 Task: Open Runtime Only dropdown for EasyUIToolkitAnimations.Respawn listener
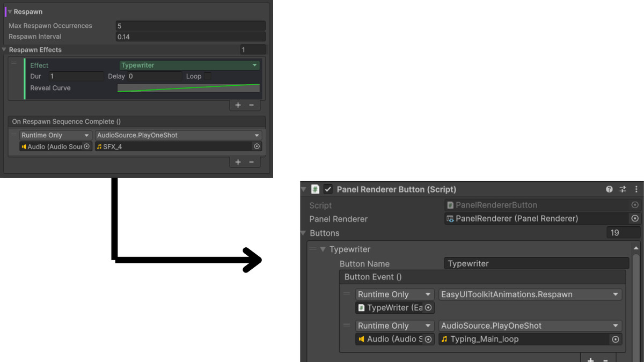[x=394, y=294]
